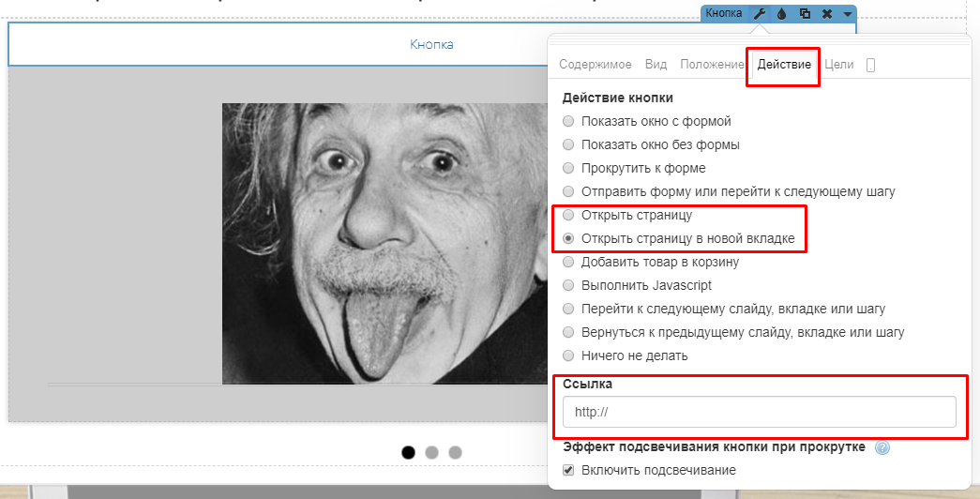The width and height of the screenshot is (980, 499).
Task: Select the Действие tab
Action: pyautogui.click(x=784, y=65)
